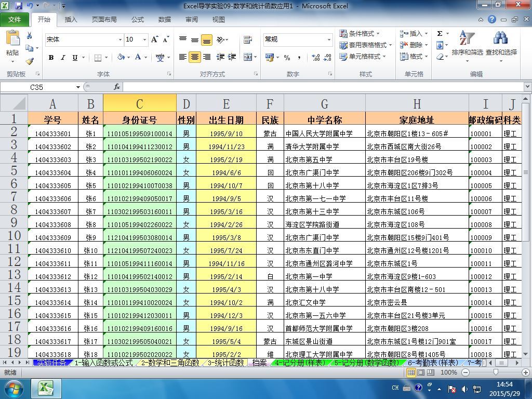The image size is (532, 399).
Task: Apply cell borders icon
Action: 98,57
